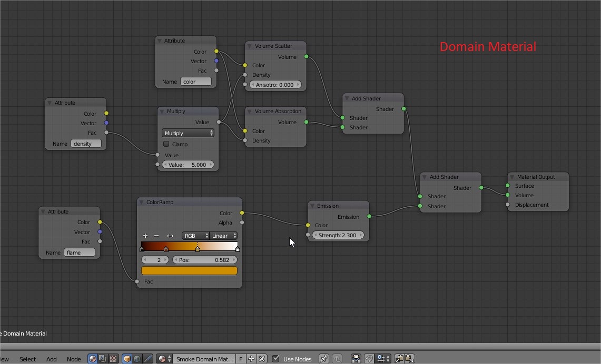
Task: Click the Strength 2.300 field in Emission node
Action: [x=338, y=235]
